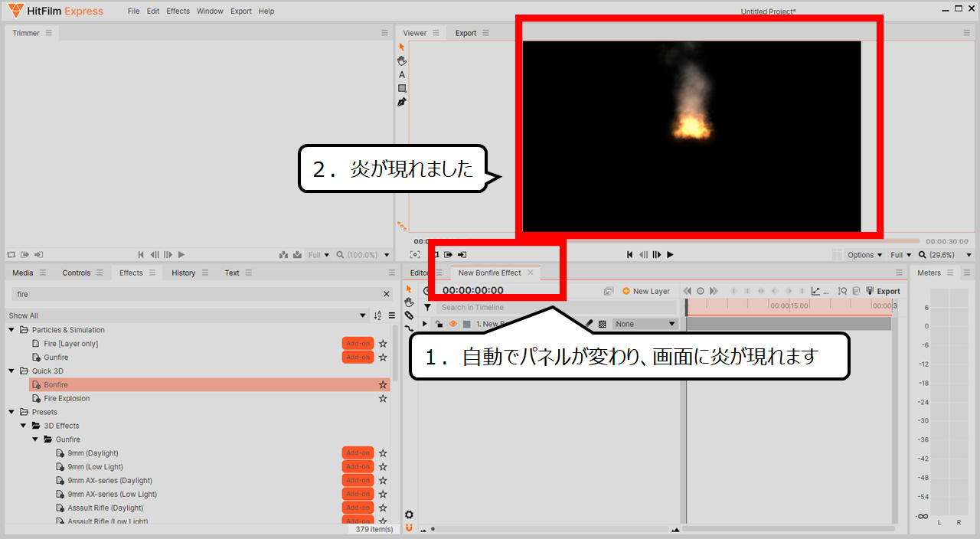Go to previous keyframe in timeline
Screen dimensions: 980x539
687,291
